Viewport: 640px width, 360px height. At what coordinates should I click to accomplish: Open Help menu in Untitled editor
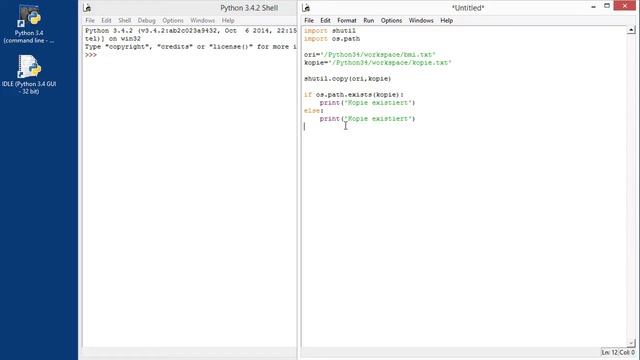coord(447,20)
